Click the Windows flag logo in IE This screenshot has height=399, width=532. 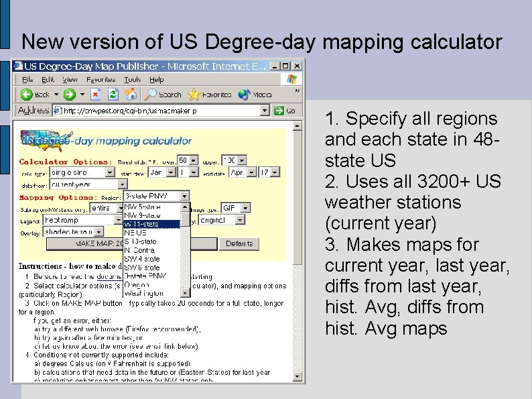tap(291, 79)
